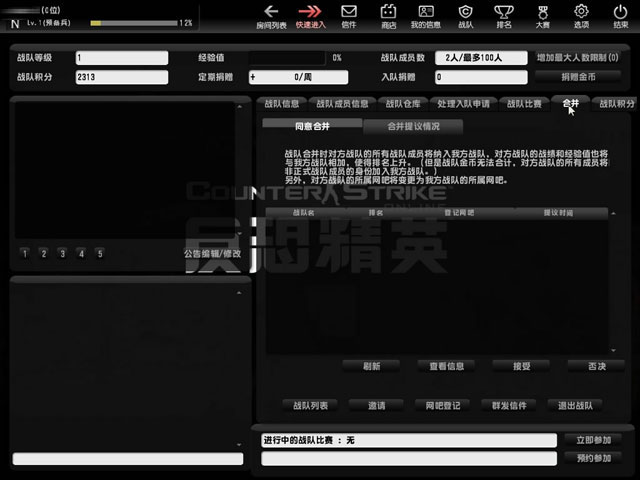Select announcement page 3 button
640x480 pixels.
coord(61,254)
